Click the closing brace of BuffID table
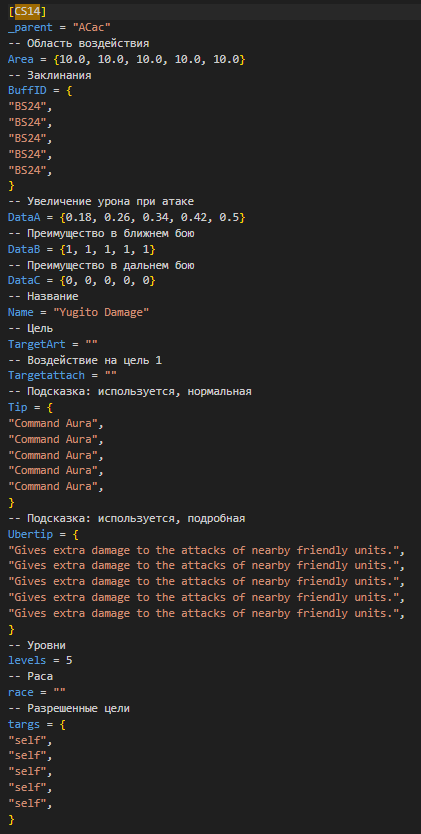 (x=11, y=186)
